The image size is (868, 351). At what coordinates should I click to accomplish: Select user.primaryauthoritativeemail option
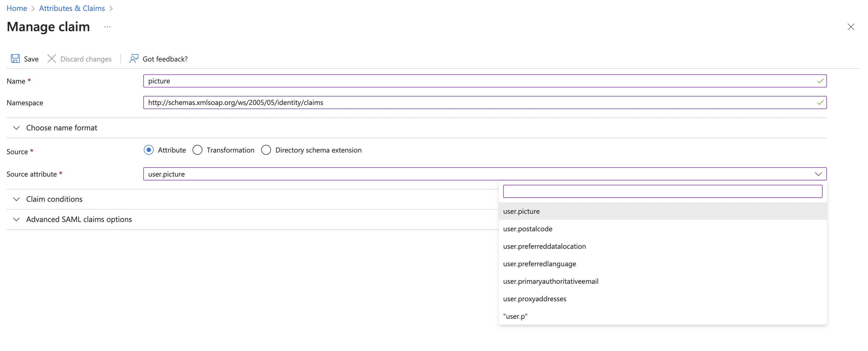click(550, 281)
